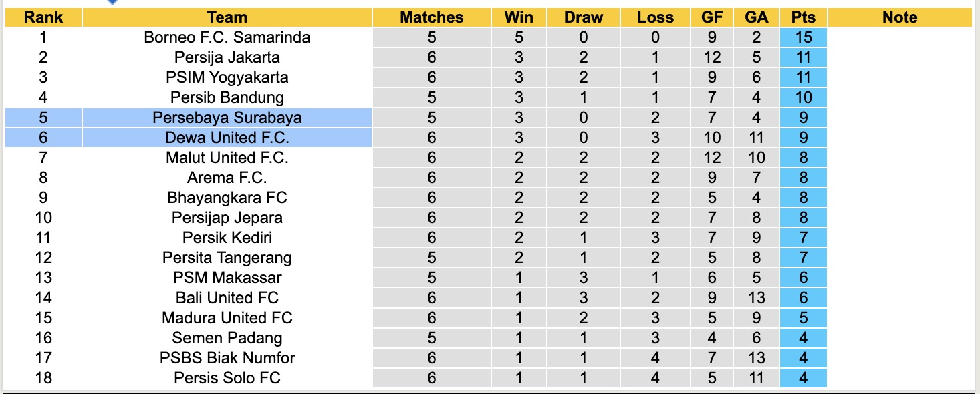Click the GF column header
Viewport: 980px width, 394px height.
(x=711, y=17)
